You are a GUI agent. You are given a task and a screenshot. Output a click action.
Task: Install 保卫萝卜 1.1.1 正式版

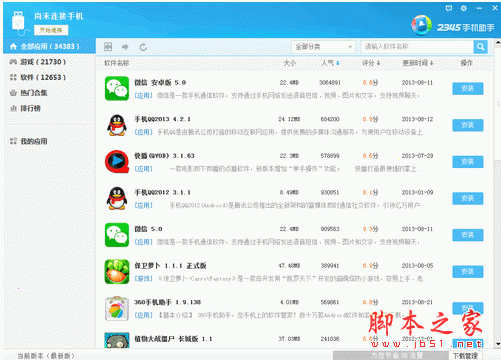[468, 272]
